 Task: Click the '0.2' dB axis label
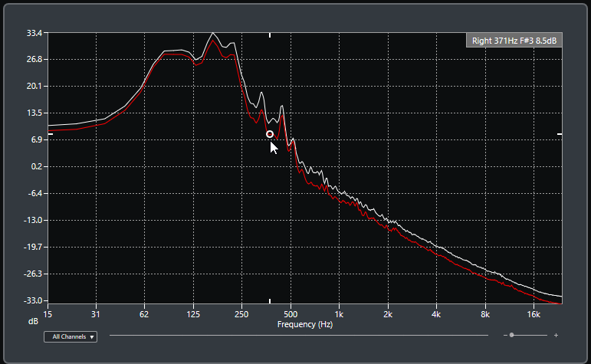coord(36,166)
